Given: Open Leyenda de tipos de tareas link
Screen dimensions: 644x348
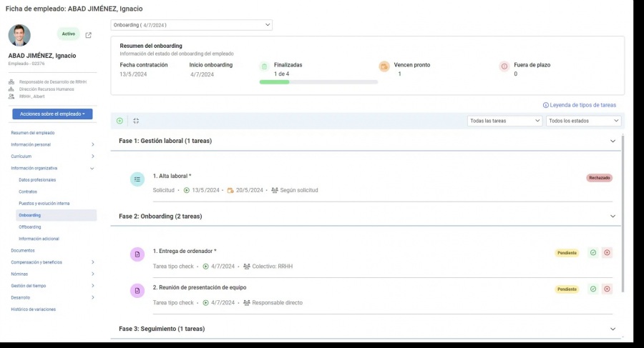Looking at the screenshot, I should point(580,105).
